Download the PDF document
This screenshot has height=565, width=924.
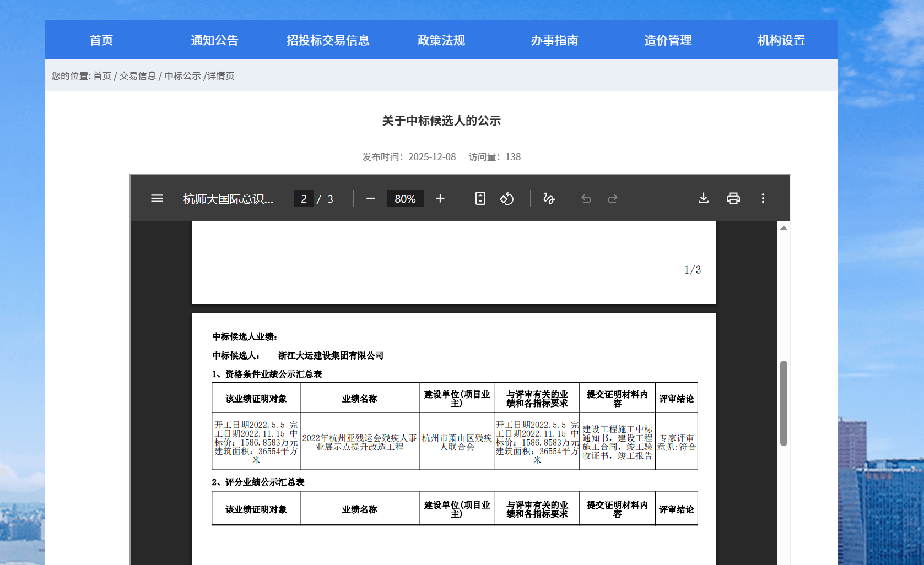pyautogui.click(x=704, y=198)
